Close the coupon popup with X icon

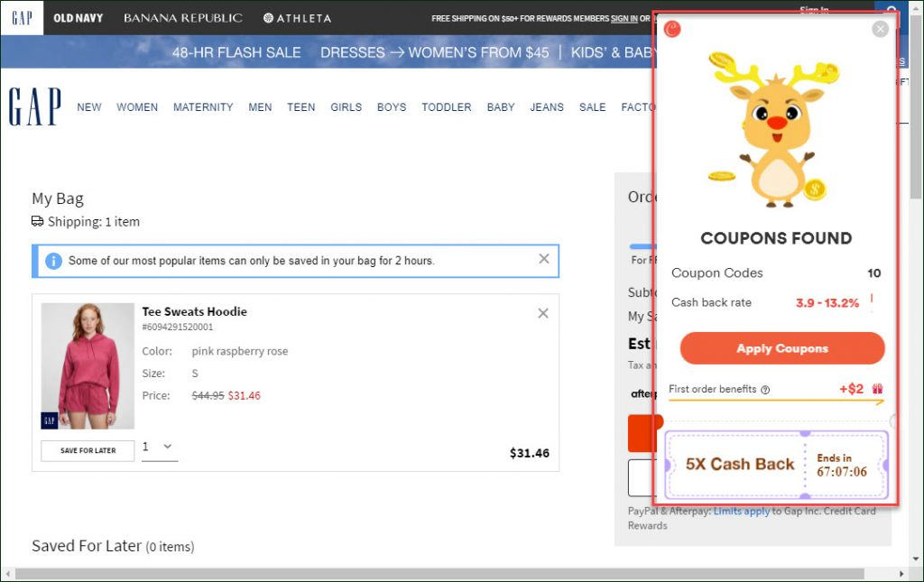[x=880, y=29]
